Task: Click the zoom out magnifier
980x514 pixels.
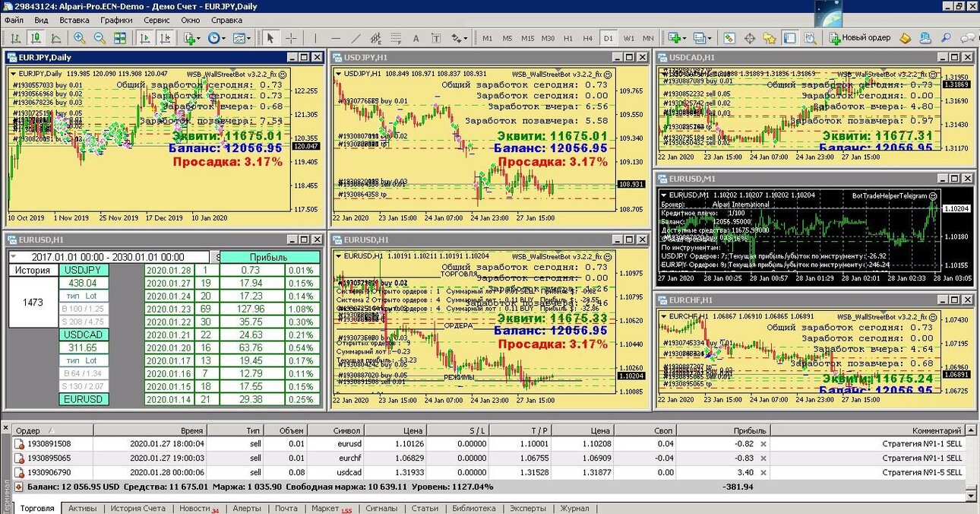Action: 100,38
